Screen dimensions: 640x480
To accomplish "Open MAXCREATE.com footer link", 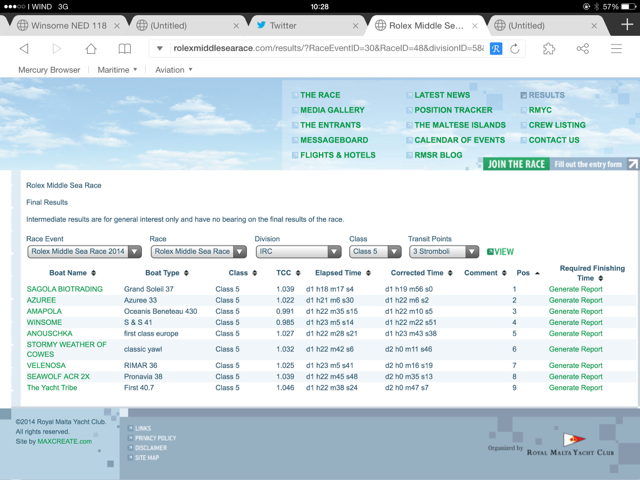I will 64,441.
